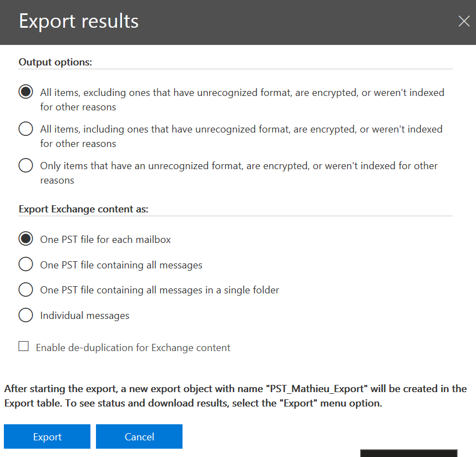Cancel the export dialog

point(139,436)
